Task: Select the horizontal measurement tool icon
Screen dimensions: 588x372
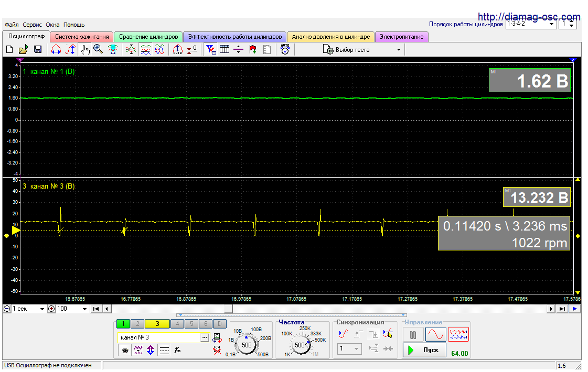Action: point(56,49)
